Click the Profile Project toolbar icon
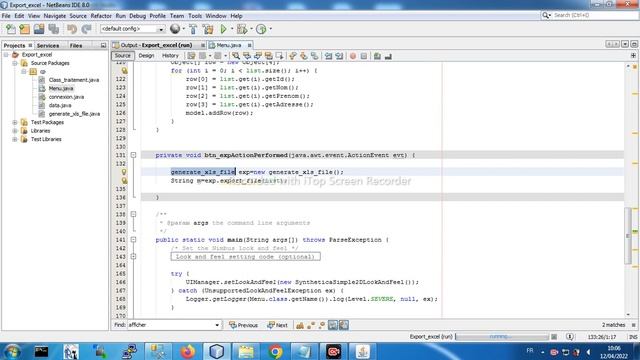 (x=261, y=29)
